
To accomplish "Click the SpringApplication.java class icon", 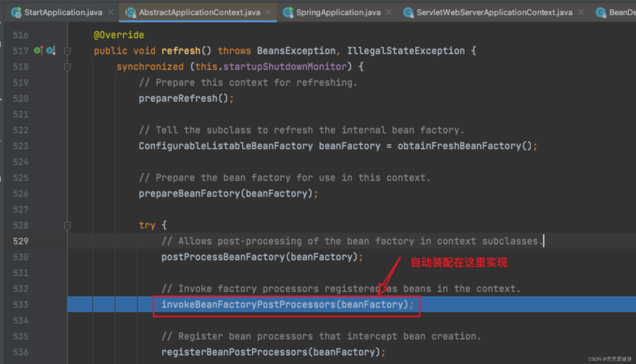I will pos(288,12).
